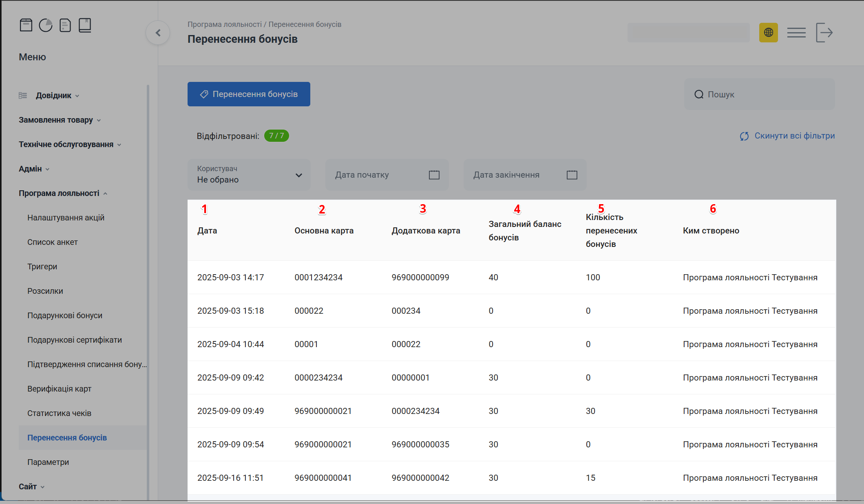Open Подарункові сертифікати menu item

coord(75,340)
